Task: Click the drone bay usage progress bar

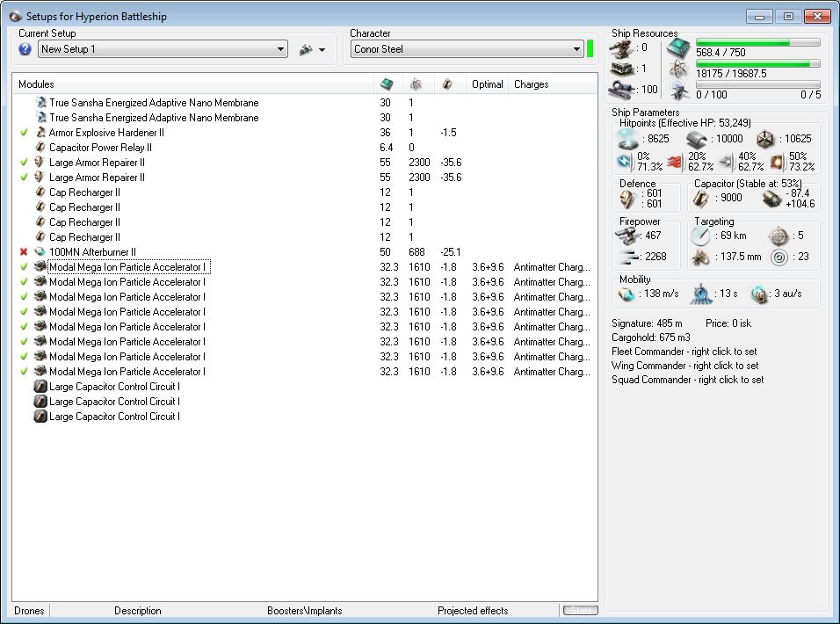Action: point(757,84)
